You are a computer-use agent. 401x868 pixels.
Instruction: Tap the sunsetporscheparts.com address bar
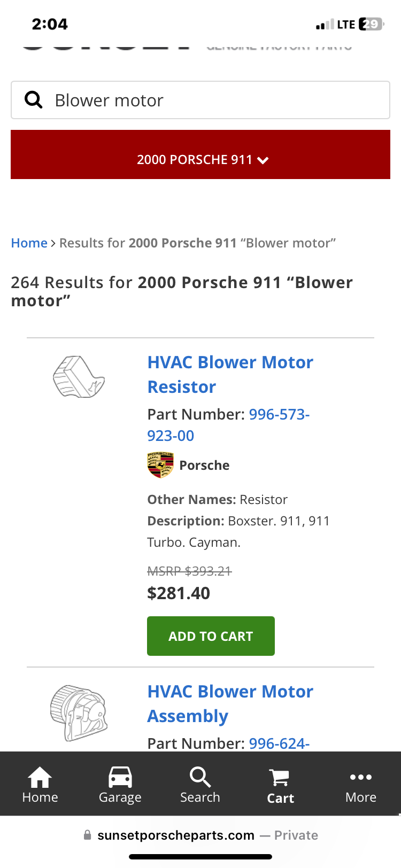tap(200, 835)
